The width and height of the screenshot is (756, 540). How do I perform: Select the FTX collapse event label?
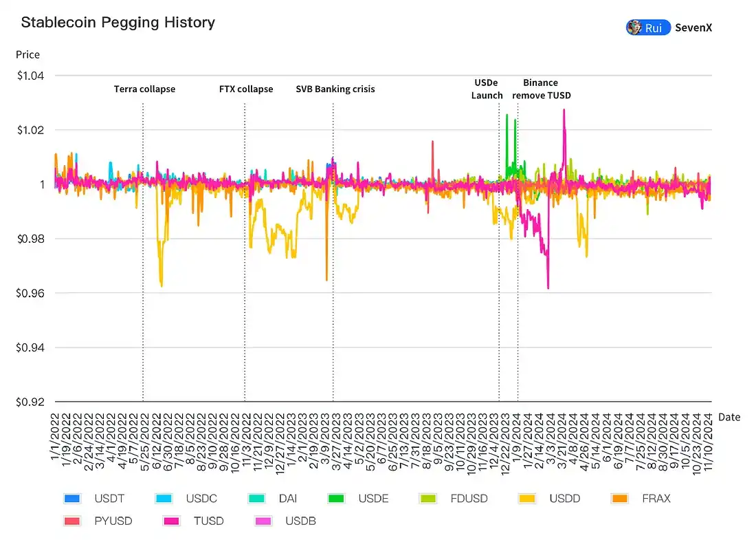(x=246, y=89)
